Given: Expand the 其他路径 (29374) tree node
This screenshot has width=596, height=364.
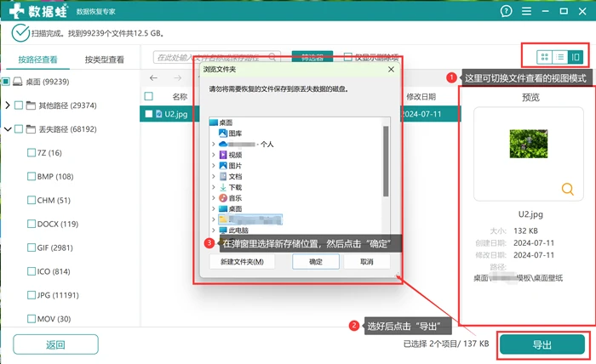Looking at the screenshot, I should click(x=7, y=105).
